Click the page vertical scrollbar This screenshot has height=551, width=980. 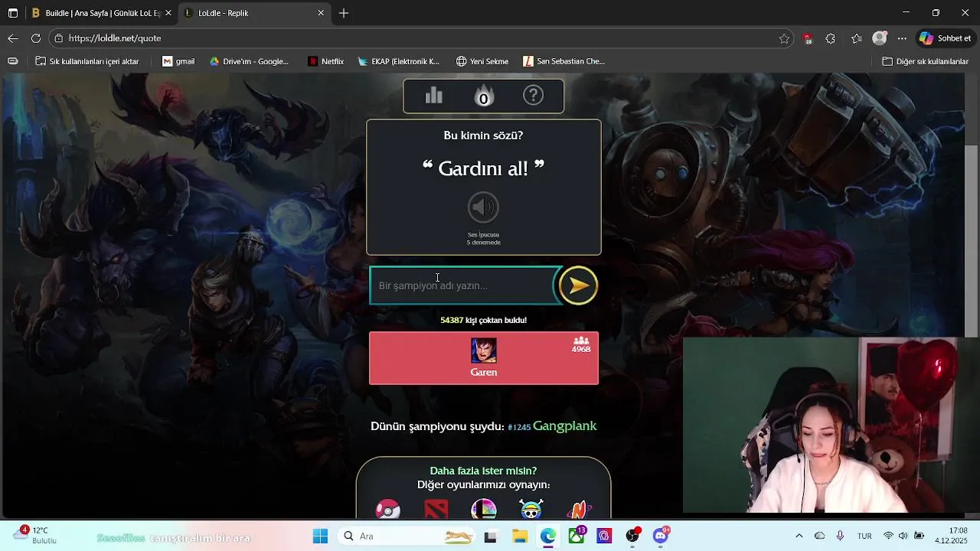971,241
